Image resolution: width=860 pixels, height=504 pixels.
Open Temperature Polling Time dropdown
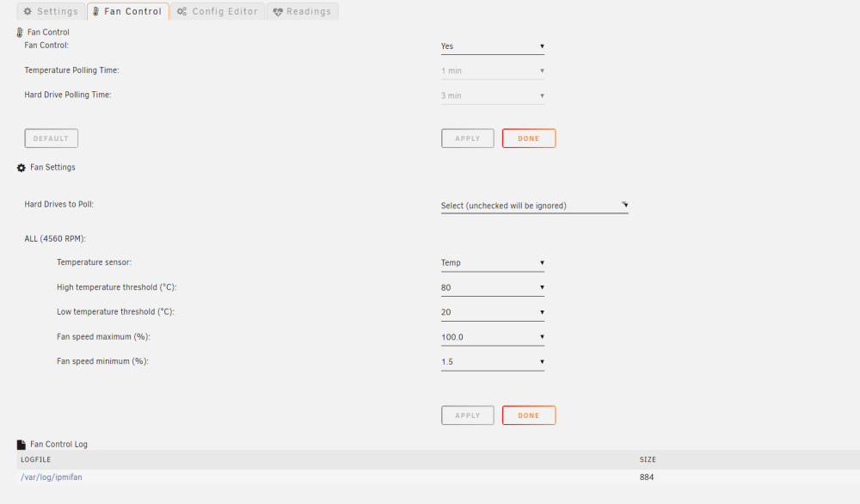point(493,71)
